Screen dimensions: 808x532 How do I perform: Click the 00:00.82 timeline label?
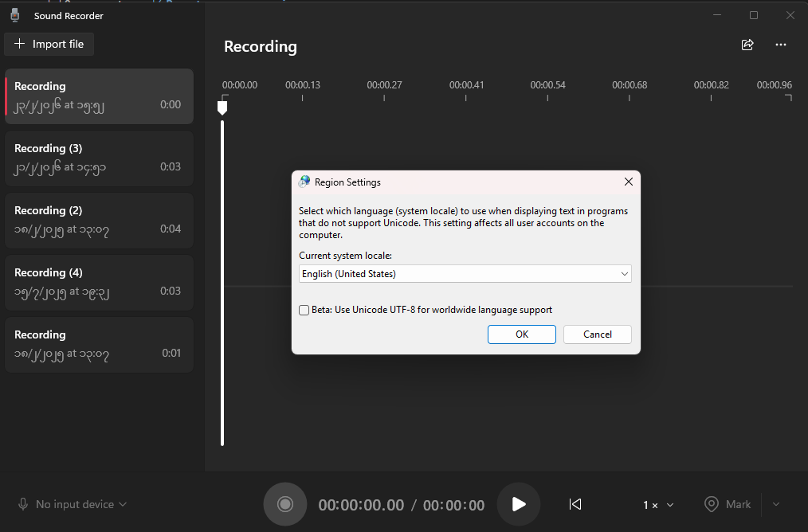pyautogui.click(x=711, y=85)
